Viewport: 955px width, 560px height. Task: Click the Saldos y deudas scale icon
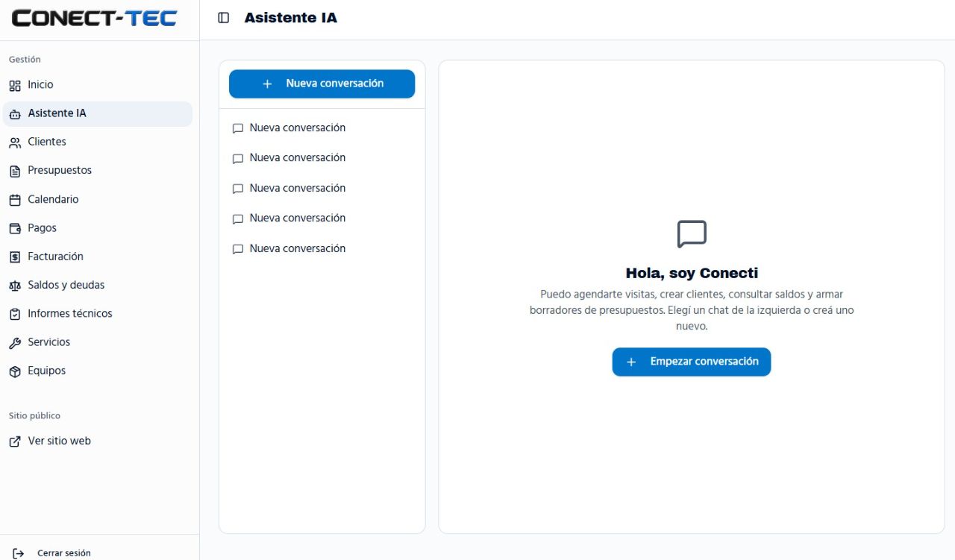[15, 286]
